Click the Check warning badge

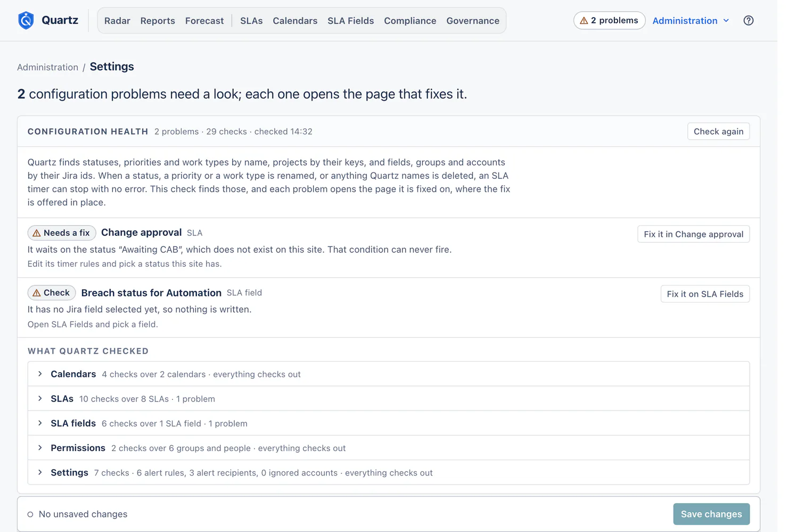point(52,293)
